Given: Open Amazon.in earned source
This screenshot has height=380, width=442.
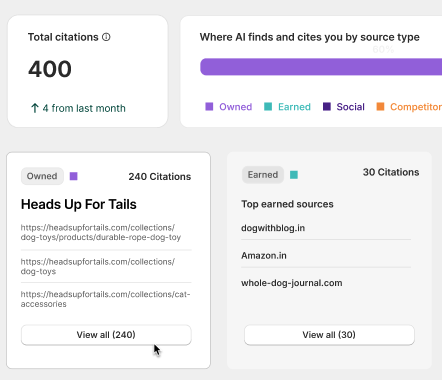Looking at the screenshot, I should click(264, 256).
